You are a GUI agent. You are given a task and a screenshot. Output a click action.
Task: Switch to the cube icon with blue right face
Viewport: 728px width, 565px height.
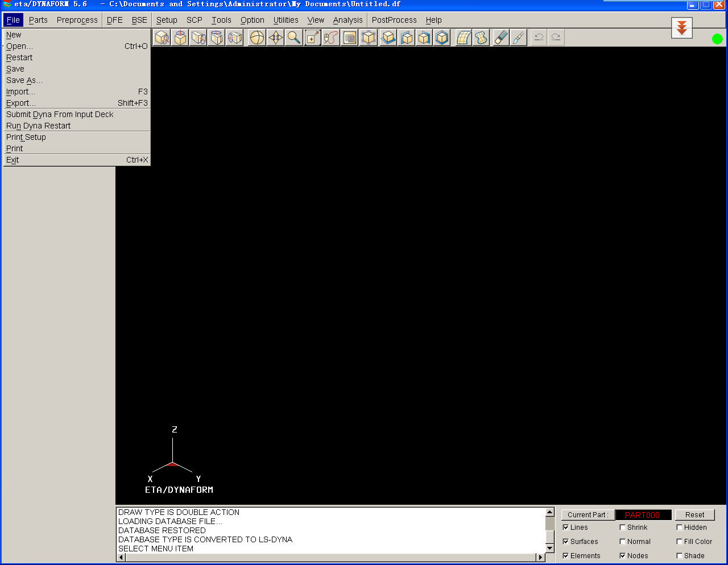(424, 38)
